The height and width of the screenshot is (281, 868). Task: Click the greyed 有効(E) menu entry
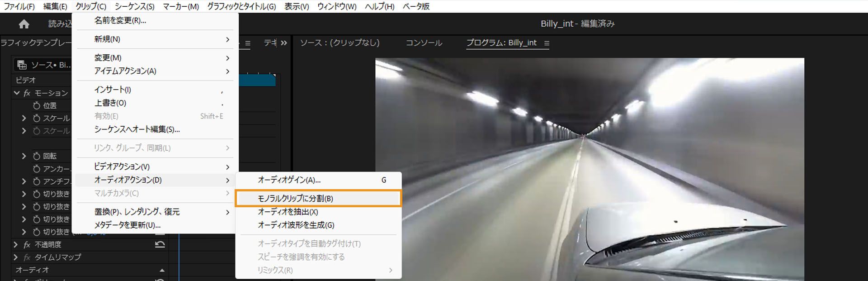click(x=155, y=116)
